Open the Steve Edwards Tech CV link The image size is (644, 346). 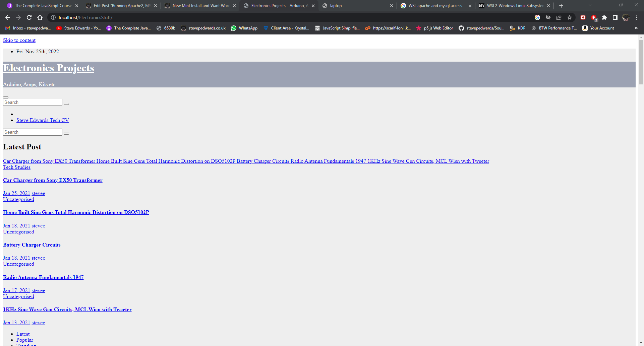tap(43, 120)
